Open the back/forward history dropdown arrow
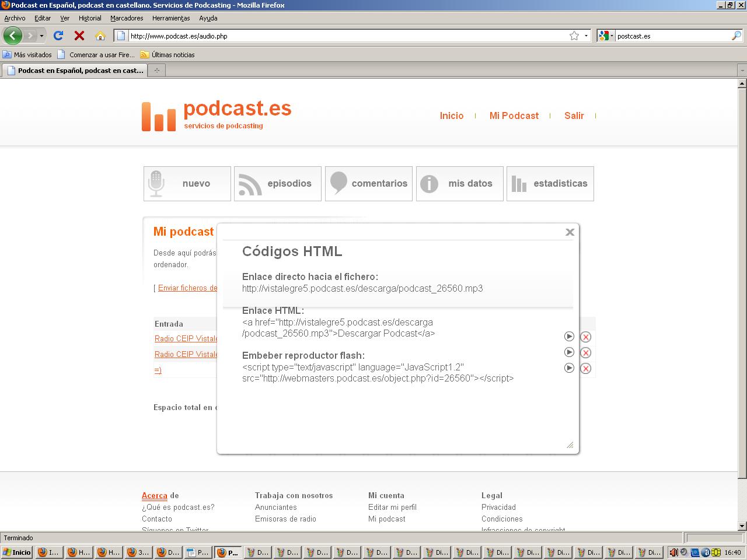This screenshot has height=560, width=747. coord(41,36)
